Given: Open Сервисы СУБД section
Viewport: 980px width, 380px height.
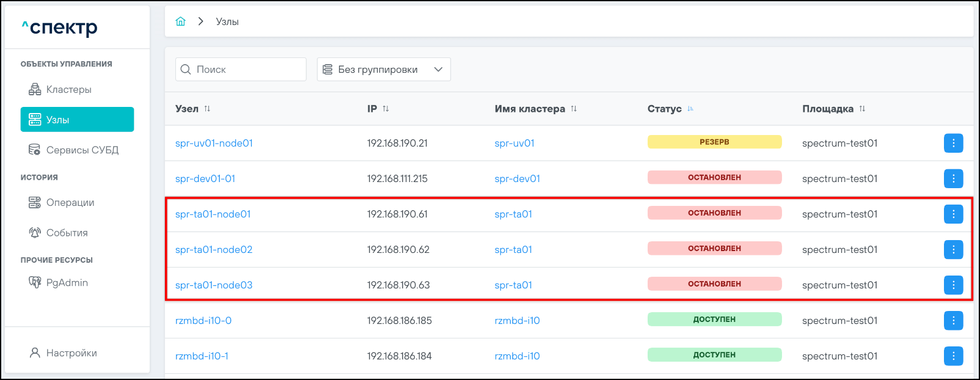Looking at the screenshot, I should coord(82,150).
